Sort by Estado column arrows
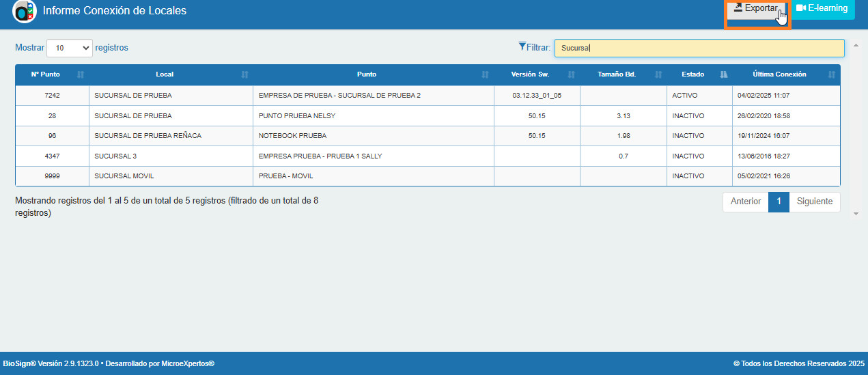This screenshot has height=375, width=868. coord(724,74)
